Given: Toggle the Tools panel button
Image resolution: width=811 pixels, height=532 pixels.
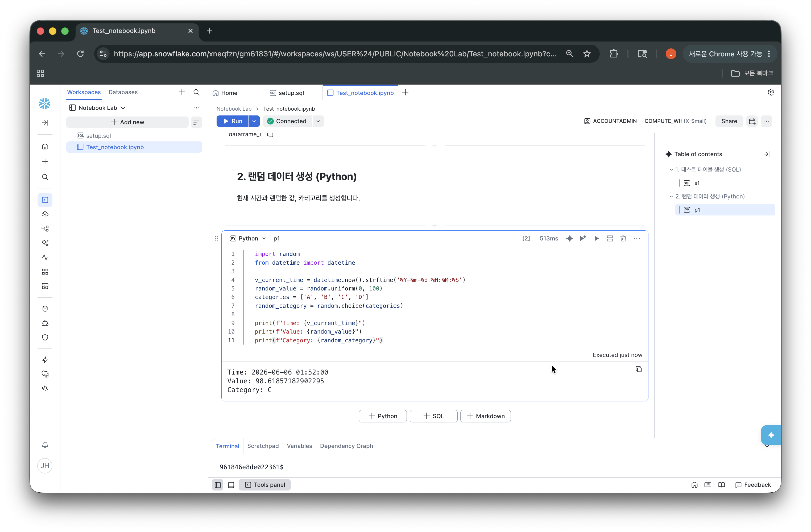Looking at the screenshot, I should (x=265, y=485).
